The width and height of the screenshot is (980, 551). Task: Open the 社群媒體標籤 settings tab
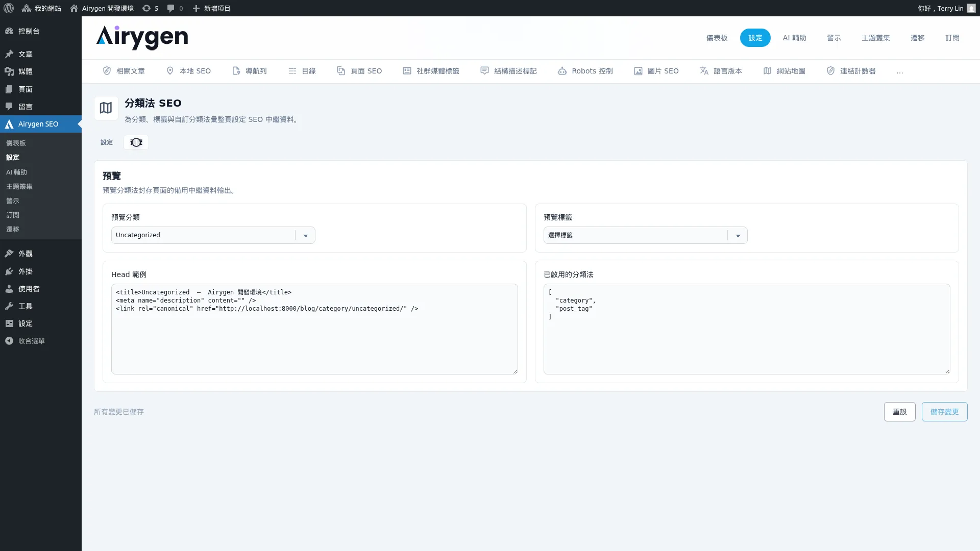(x=431, y=71)
